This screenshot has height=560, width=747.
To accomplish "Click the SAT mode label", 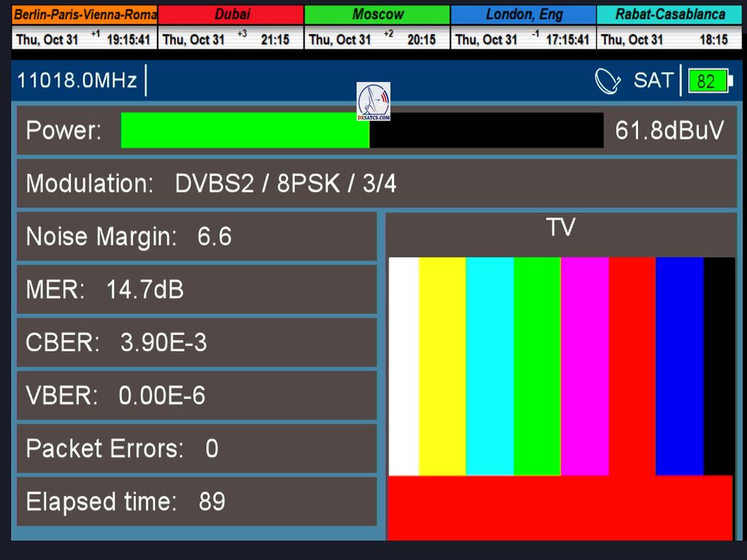I will click(x=653, y=80).
